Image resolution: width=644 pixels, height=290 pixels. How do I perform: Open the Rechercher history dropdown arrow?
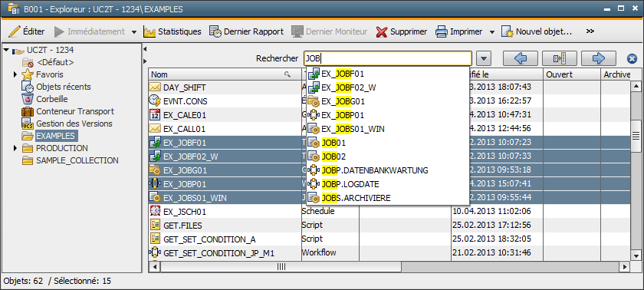(485, 59)
